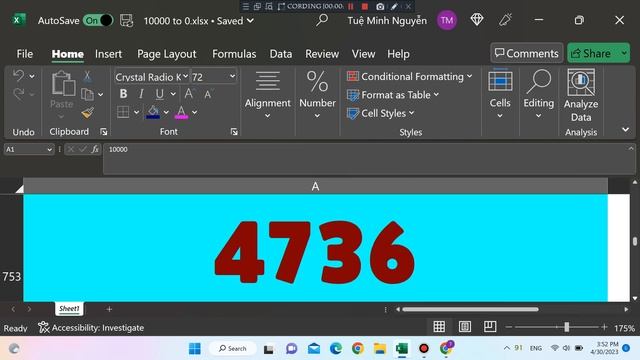Image resolution: width=640 pixels, height=360 pixels.
Task: Click the Paste icon
Action: 63,84
